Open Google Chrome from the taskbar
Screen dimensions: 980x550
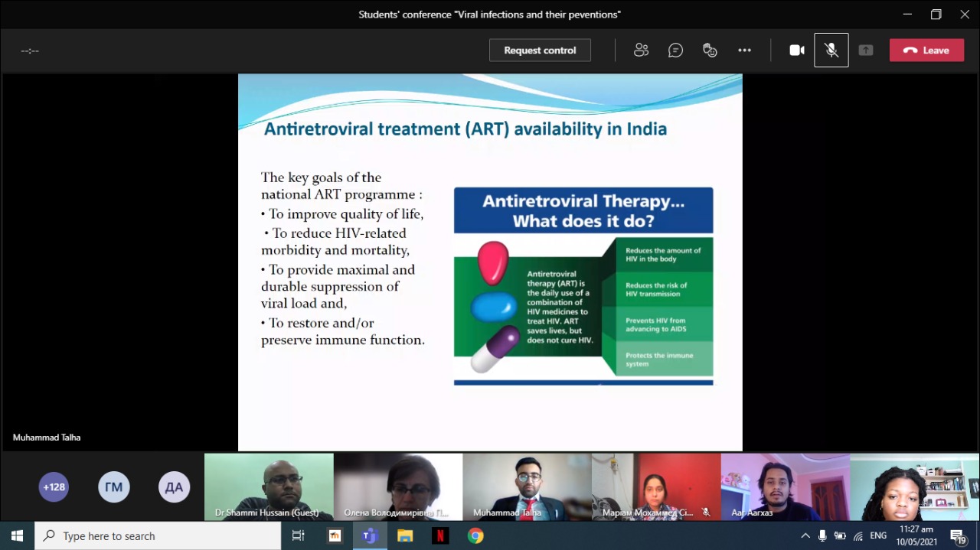(x=475, y=536)
